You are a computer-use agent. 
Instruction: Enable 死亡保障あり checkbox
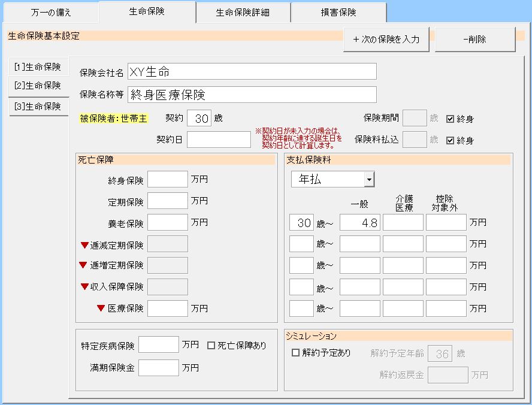click(211, 345)
